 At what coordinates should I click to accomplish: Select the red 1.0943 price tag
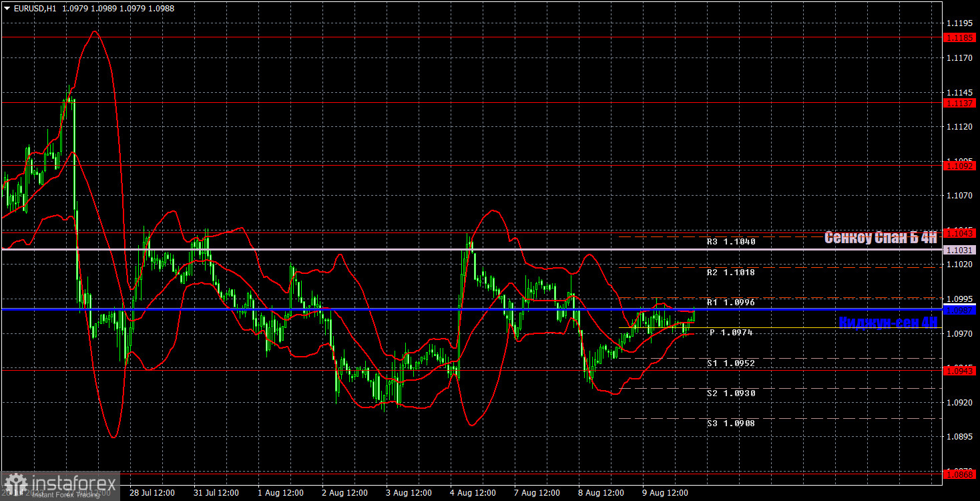coord(961,370)
